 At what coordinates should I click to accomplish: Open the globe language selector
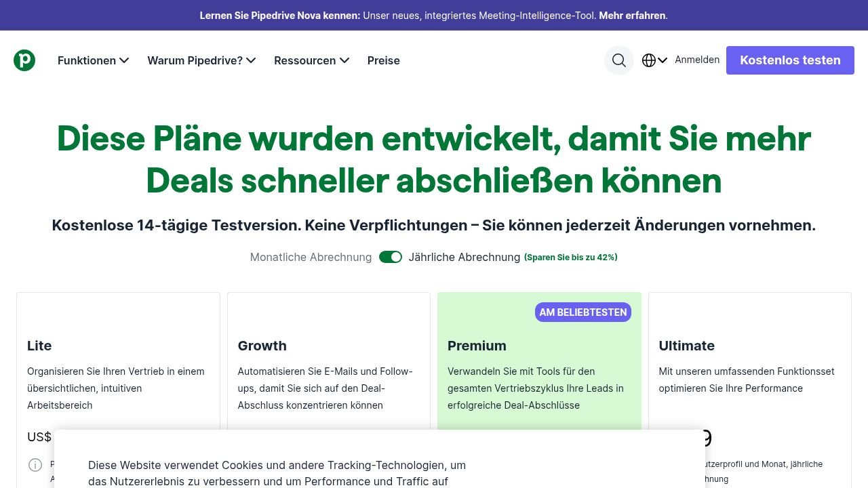654,60
